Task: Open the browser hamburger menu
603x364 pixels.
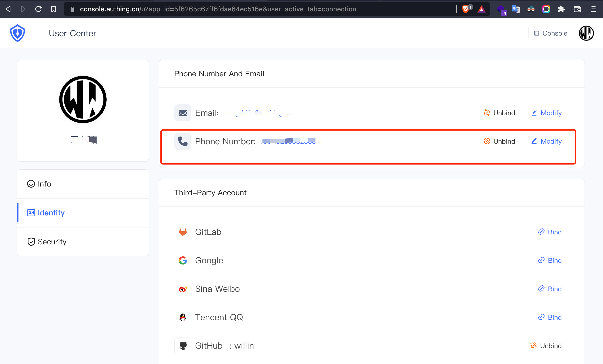Action: (594, 9)
